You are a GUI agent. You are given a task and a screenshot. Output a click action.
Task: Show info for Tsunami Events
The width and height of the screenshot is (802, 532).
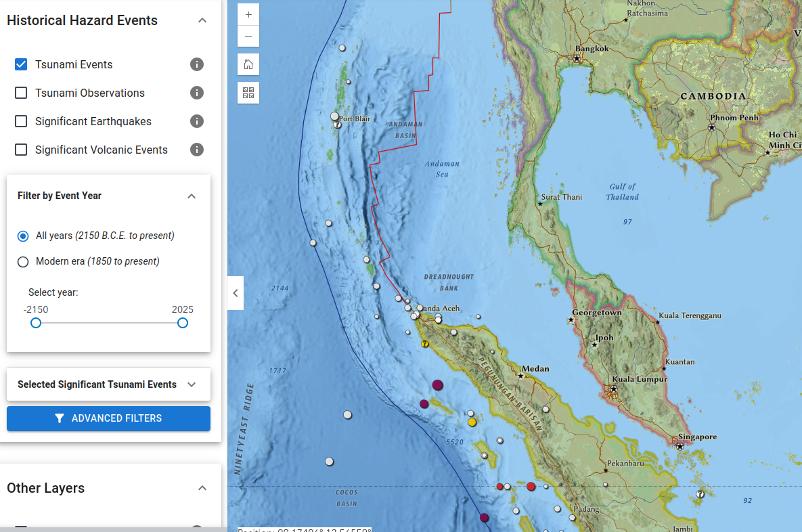coord(197,64)
